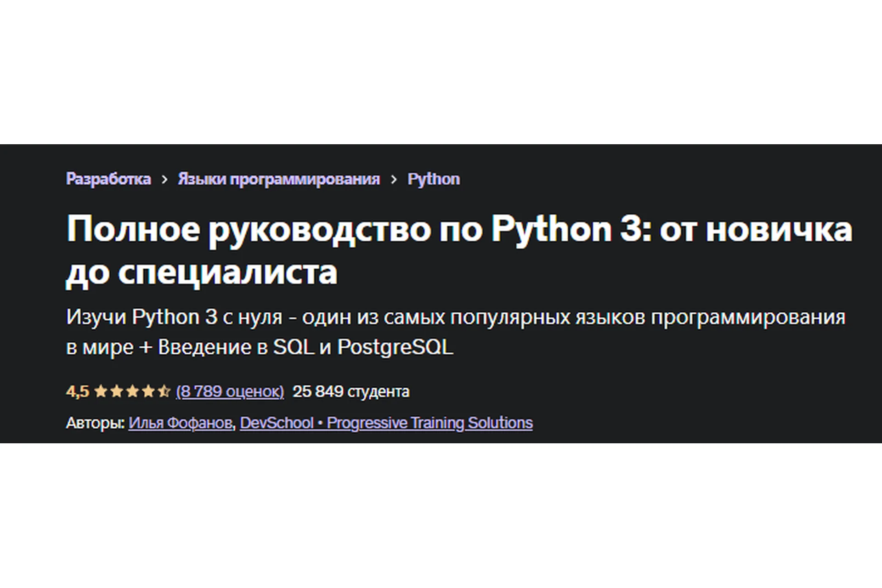Click the first gold rating star
Screen dimensions: 882x588
[100, 391]
